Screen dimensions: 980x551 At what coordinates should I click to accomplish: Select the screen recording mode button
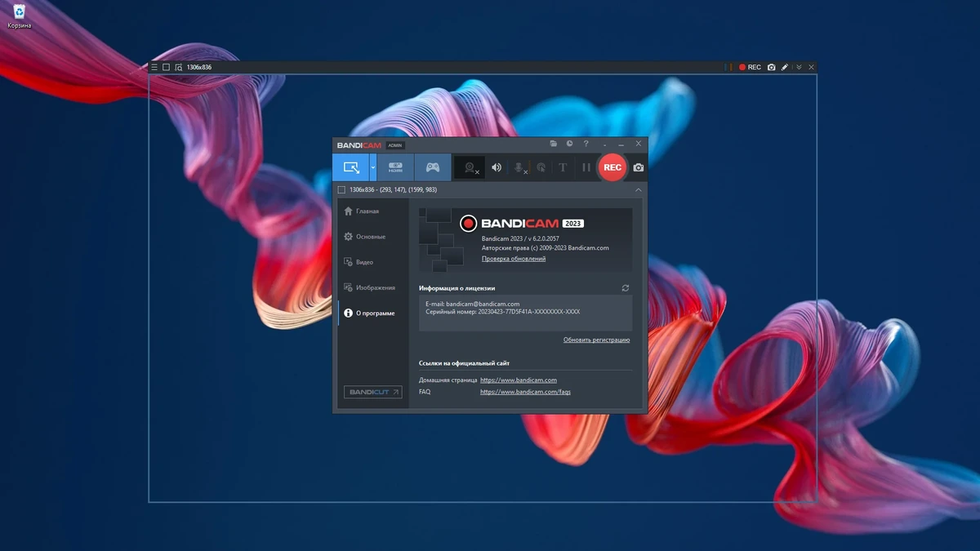[x=350, y=167]
